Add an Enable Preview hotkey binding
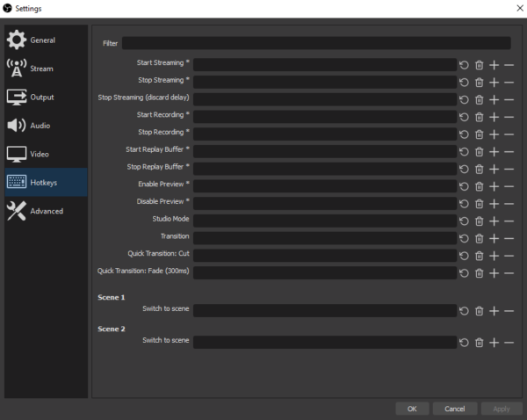 tap(494, 186)
